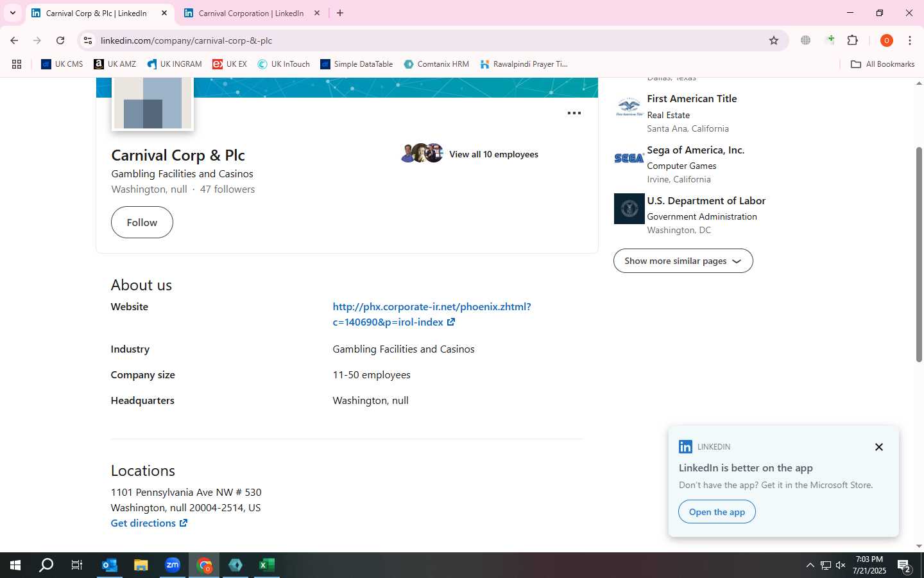Image resolution: width=924 pixels, height=578 pixels.
Task: Close the Carnival Corporation LinkedIn tab
Action: [x=317, y=13]
